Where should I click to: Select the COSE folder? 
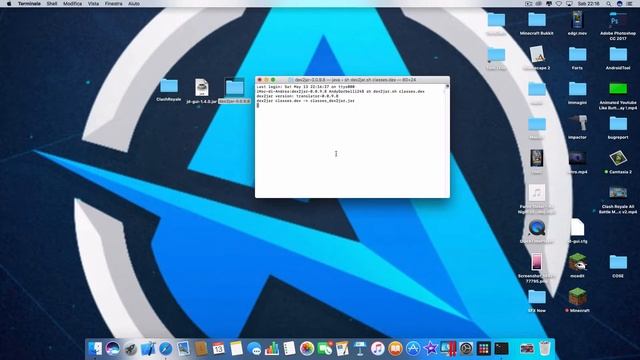[x=618, y=266]
